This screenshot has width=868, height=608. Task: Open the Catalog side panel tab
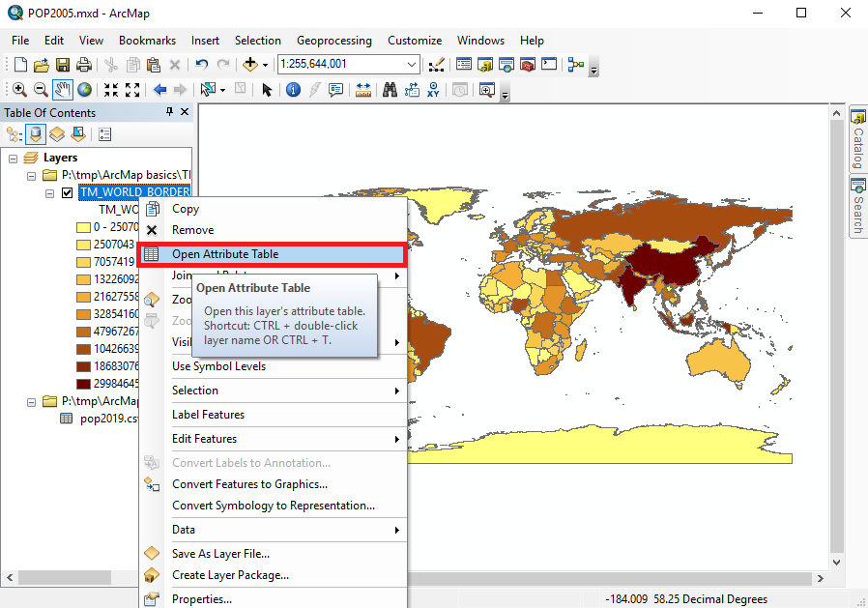(857, 141)
